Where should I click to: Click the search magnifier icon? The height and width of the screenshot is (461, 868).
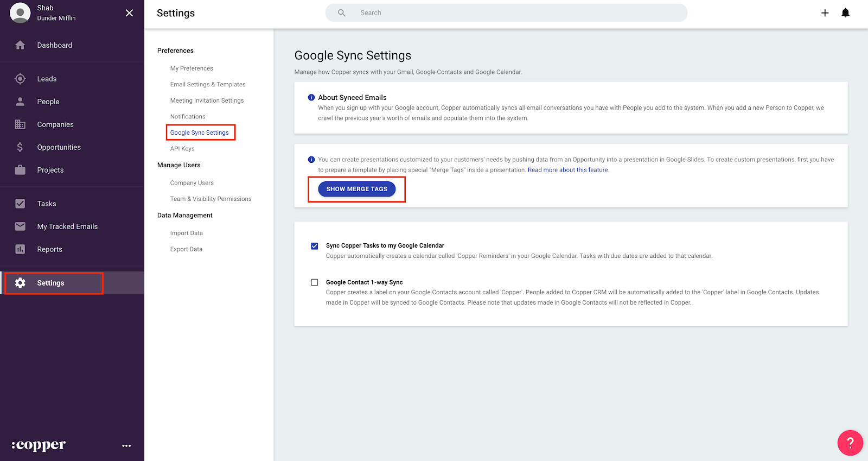point(342,13)
